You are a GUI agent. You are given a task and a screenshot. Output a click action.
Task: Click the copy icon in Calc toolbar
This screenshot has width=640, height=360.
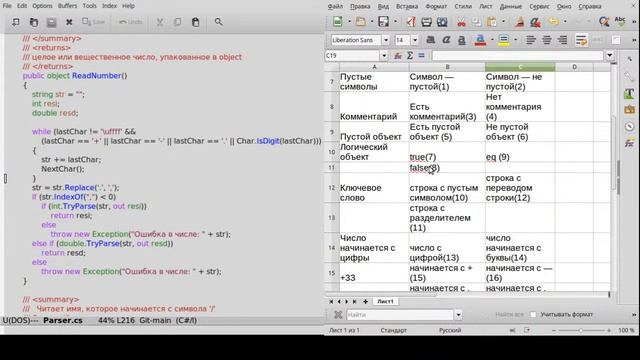[476, 22]
